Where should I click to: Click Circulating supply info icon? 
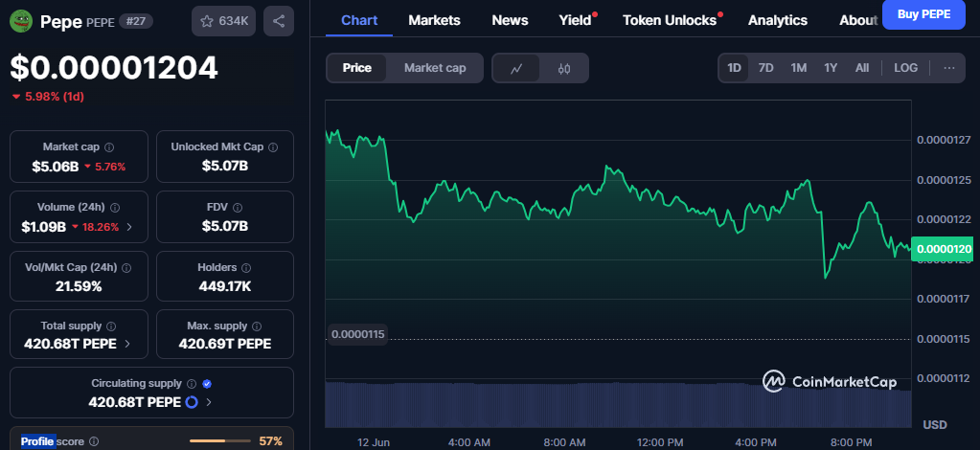192,384
